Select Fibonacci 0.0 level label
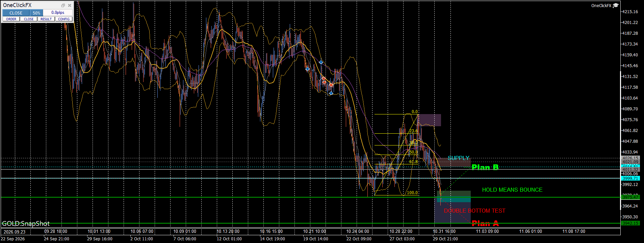 coord(414,112)
